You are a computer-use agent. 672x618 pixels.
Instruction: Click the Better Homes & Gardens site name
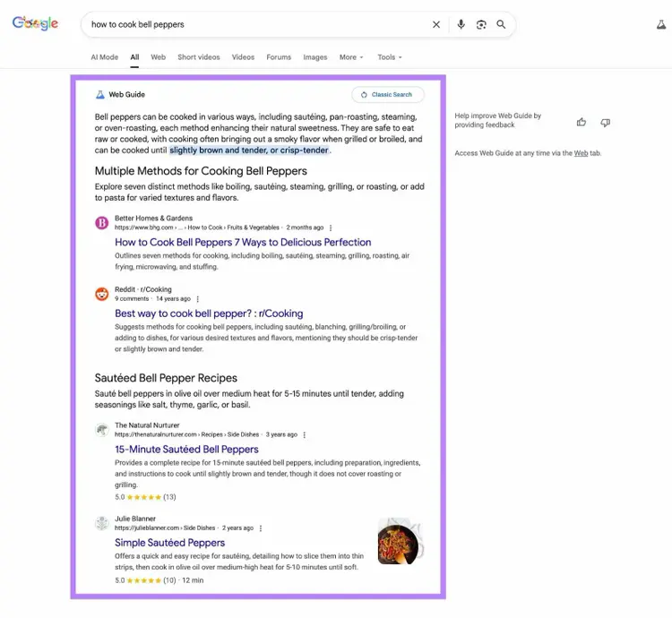click(153, 218)
